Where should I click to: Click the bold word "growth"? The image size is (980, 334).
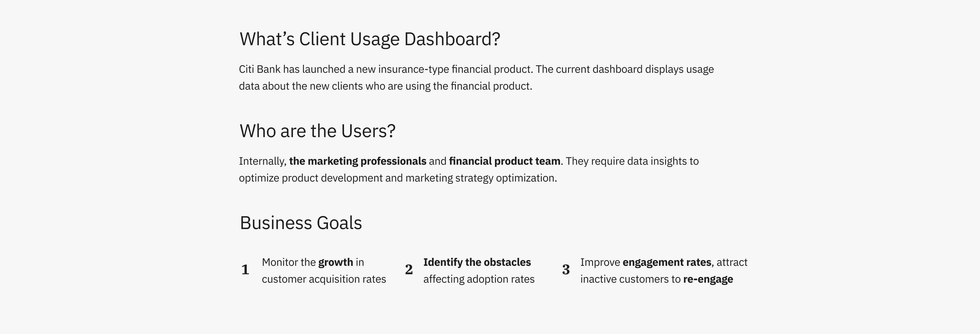(x=336, y=263)
